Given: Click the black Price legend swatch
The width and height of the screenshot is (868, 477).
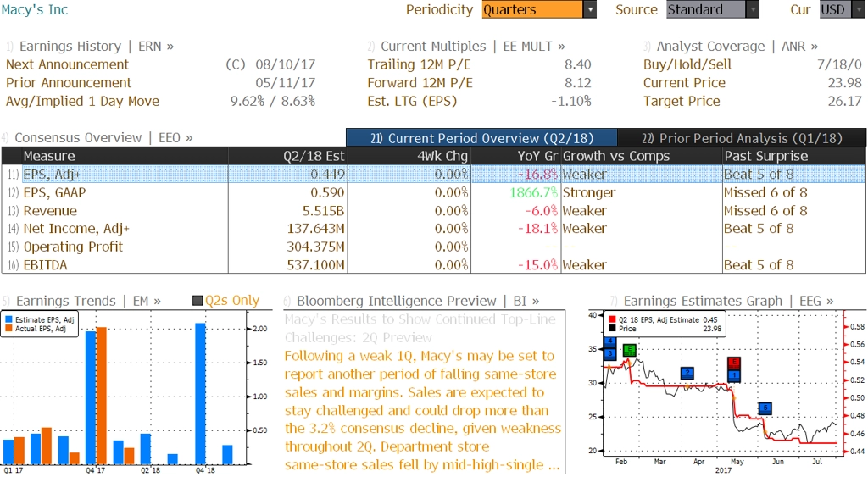Looking at the screenshot, I should pyautogui.click(x=612, y=329).
